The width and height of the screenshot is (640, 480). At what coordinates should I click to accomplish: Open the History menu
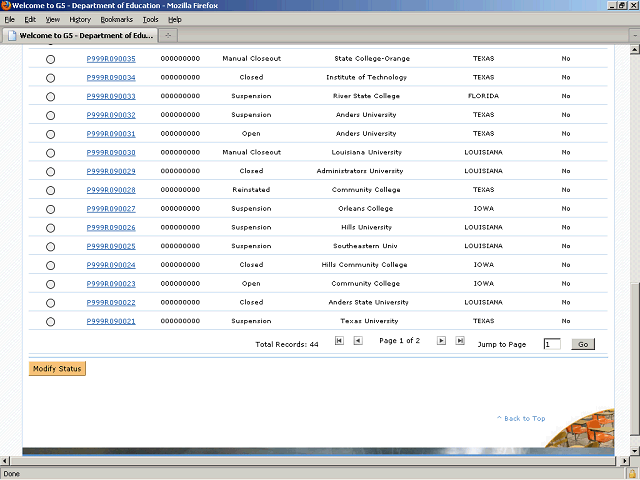point(80,20)
